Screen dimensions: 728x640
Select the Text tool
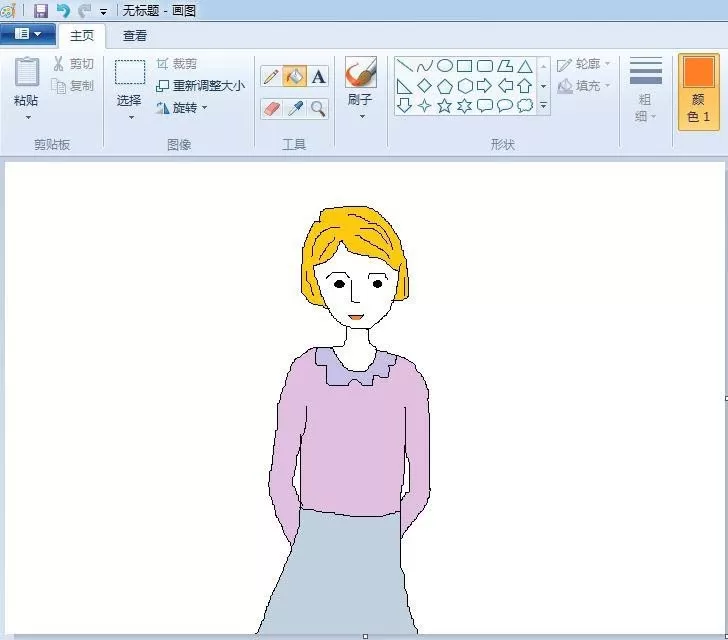pyautogui.click(x=318, y=77)
